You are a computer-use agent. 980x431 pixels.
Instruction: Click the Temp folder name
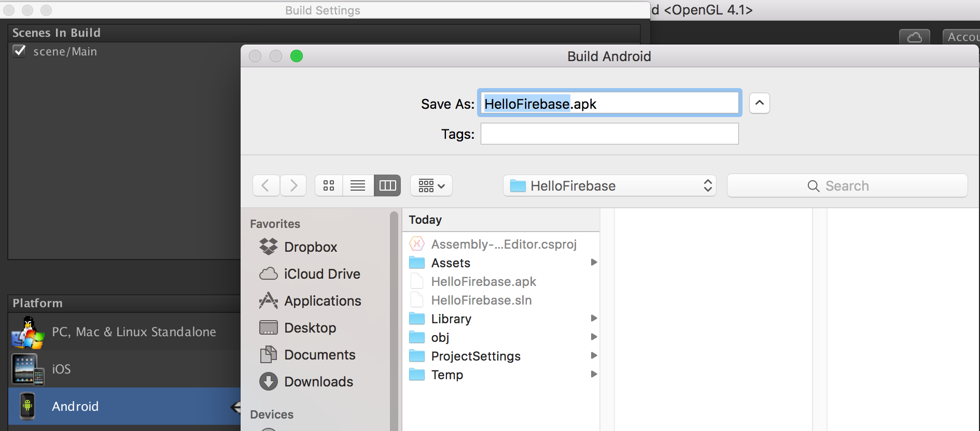[x=447, y=375]
